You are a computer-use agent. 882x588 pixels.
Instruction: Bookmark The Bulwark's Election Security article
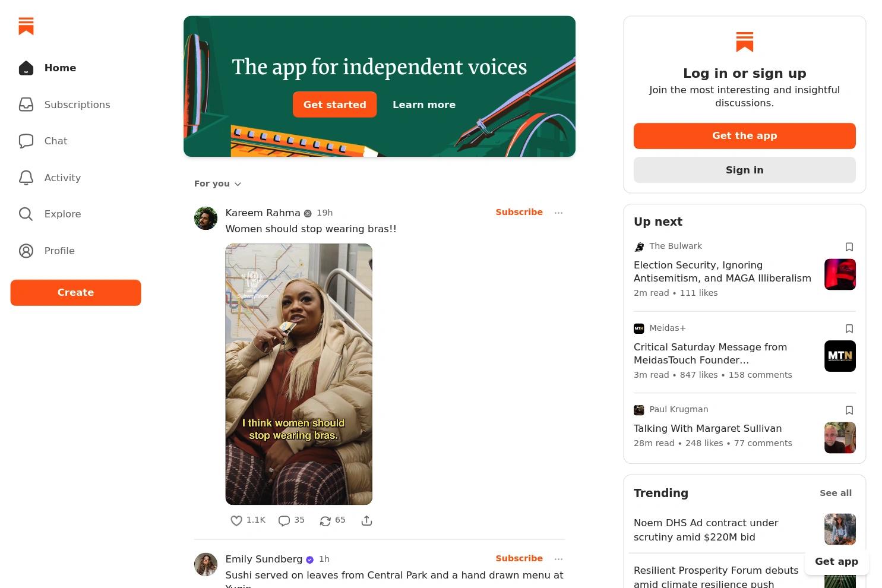coord(849,247)
